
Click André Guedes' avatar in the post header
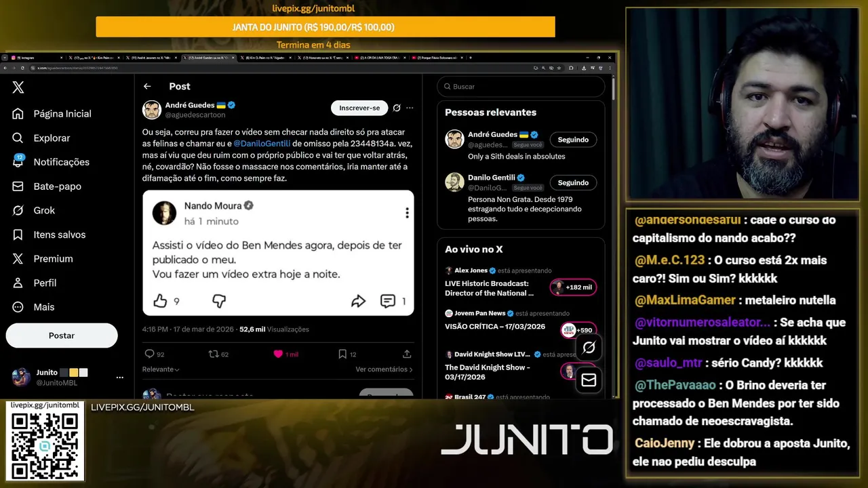(152, 110)
